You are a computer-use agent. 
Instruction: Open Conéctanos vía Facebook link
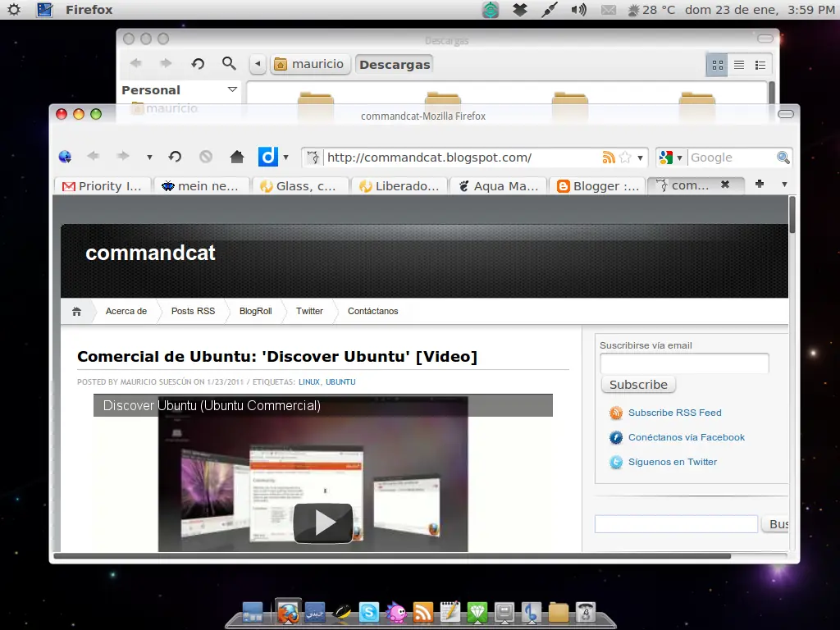(687, 437)
